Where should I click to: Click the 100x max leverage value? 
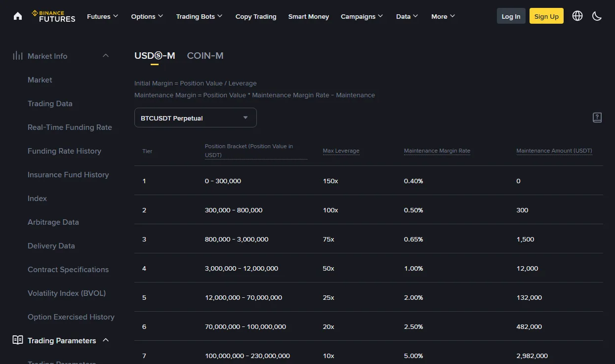[x=330, y=210]
